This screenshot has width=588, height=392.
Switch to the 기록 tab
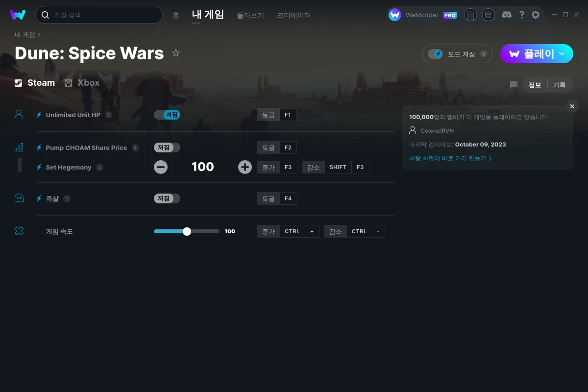click(559, 85)
